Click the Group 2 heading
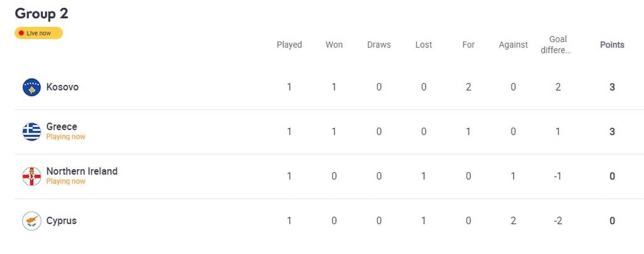 pos(42,13)
